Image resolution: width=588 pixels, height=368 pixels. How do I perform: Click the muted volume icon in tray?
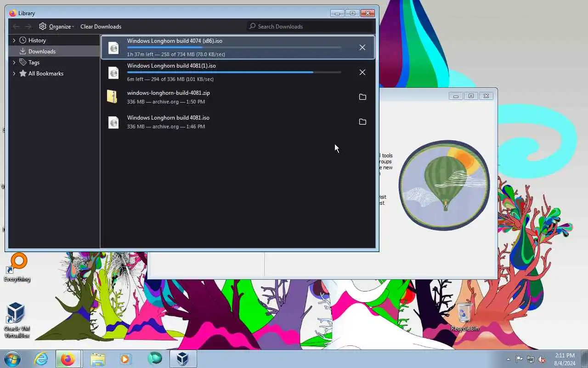[542, 359]
